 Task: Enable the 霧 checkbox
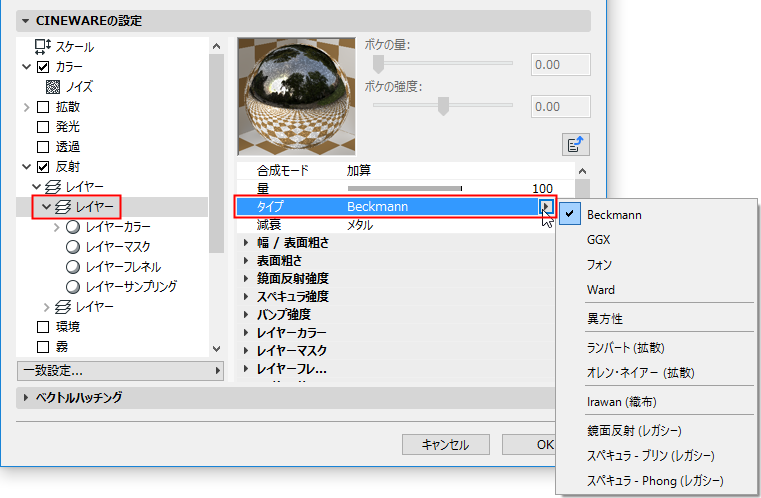[43, 347]
